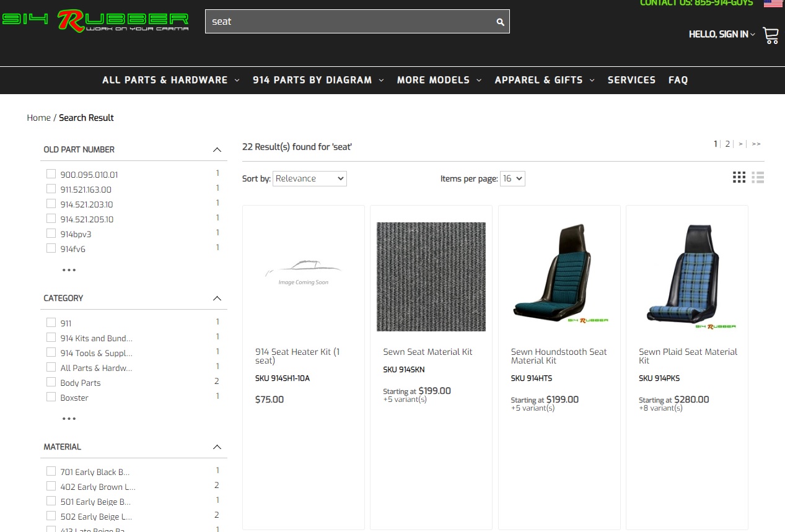Click the Home breadcrumb link
Screen dimensions: 785x532
pos(38,118)
